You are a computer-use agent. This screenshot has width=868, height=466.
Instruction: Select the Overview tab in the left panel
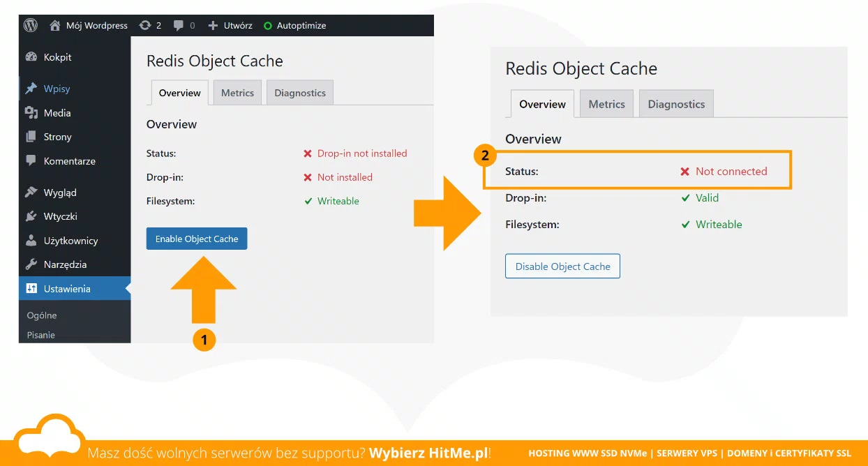pyautogui.click(x=180, y=93)
